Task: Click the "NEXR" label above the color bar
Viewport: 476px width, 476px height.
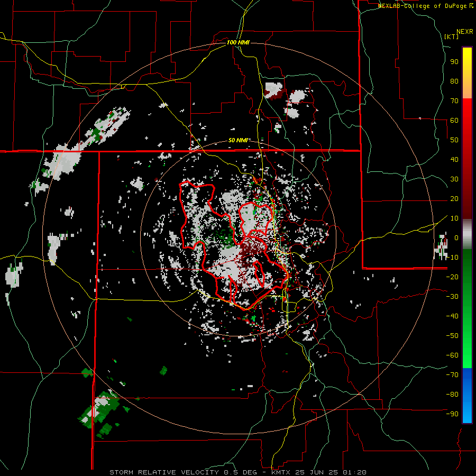Action: pos(465,32)
